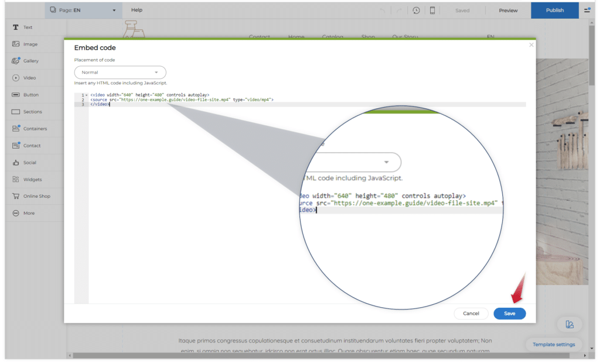This screenshot has height=364, width=600.
Task: Open revision history clock icon
Action: click(416, 11)
